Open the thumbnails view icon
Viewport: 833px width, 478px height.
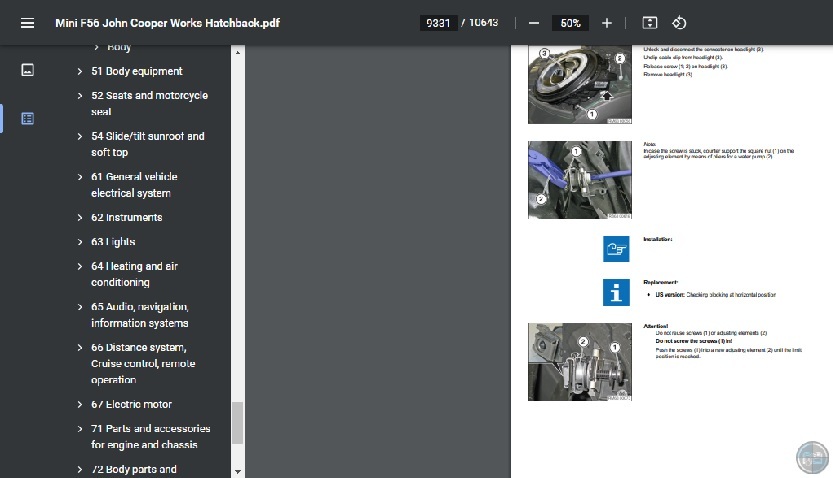[28, 70]
